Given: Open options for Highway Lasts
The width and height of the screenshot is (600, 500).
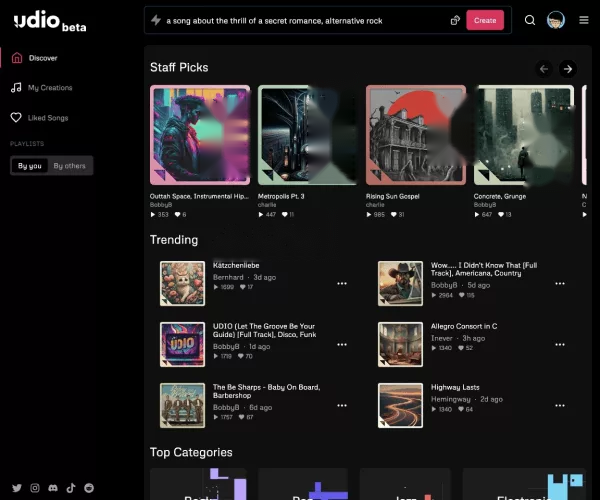Looking at the screenshot, I should point(560,405).
